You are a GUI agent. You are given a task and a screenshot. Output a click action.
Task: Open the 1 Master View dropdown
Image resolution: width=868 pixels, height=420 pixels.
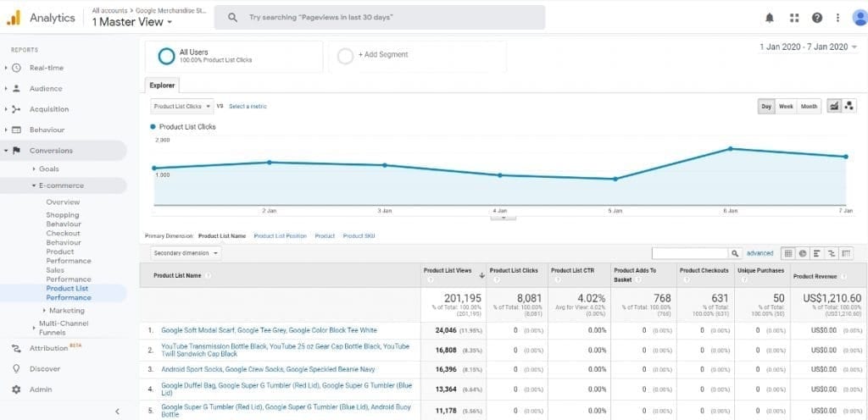click(132, 22)
